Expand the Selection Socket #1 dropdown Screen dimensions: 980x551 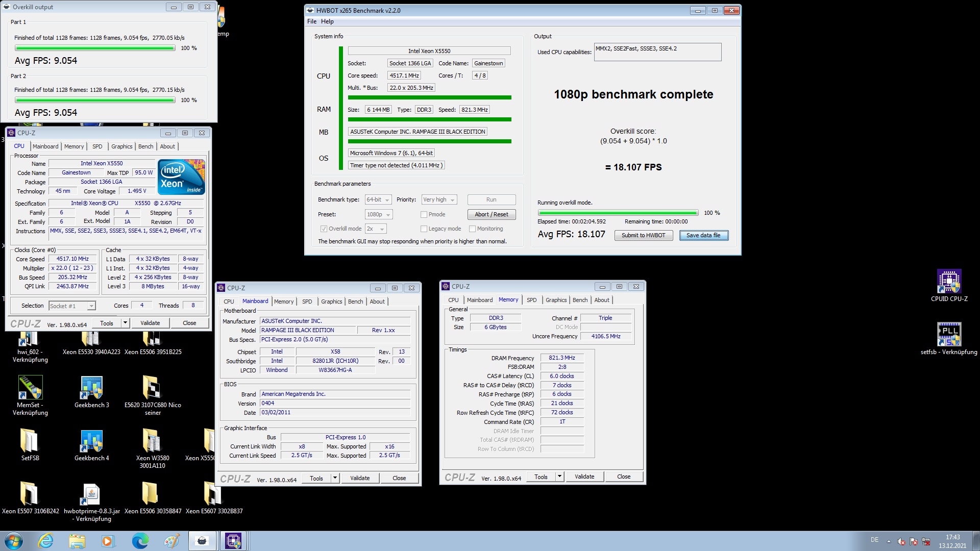coord(72,306)
